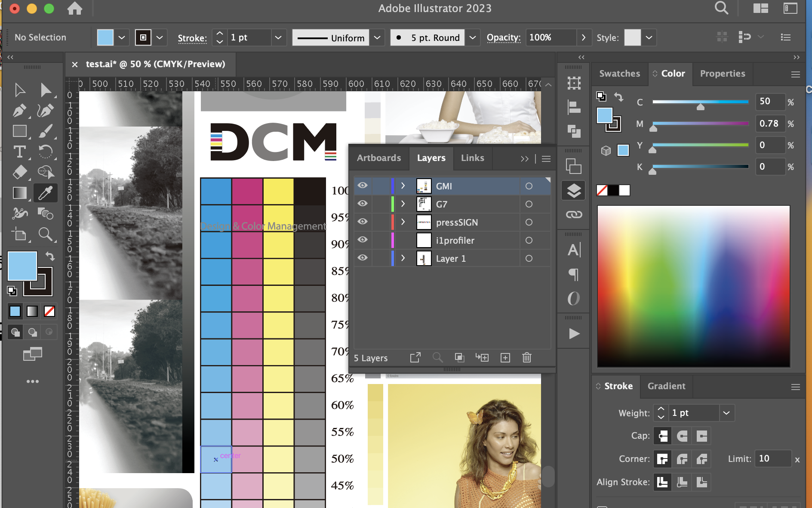Choose Round Join corner option
This screenshot has width=812, height=508.
click(x=683, y=459)
